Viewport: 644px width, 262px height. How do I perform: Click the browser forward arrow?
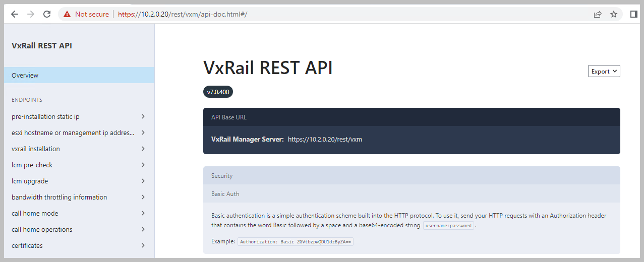pos(31,14)
